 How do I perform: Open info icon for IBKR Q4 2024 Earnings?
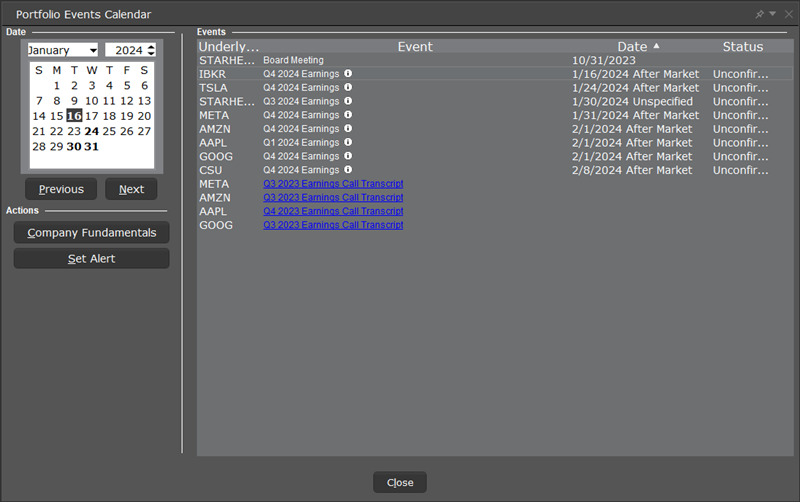pyautogui.click(x=348, y=73)
